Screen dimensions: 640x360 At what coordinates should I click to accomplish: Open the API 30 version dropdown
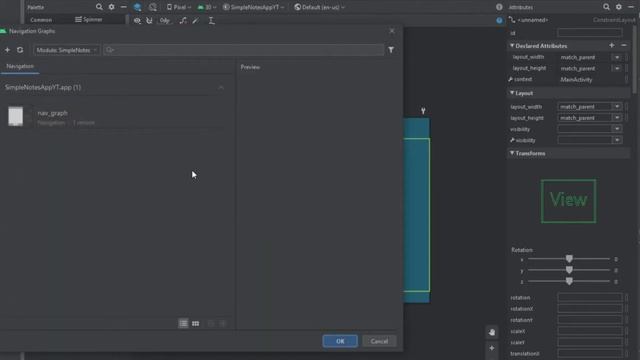coord(207,7)
